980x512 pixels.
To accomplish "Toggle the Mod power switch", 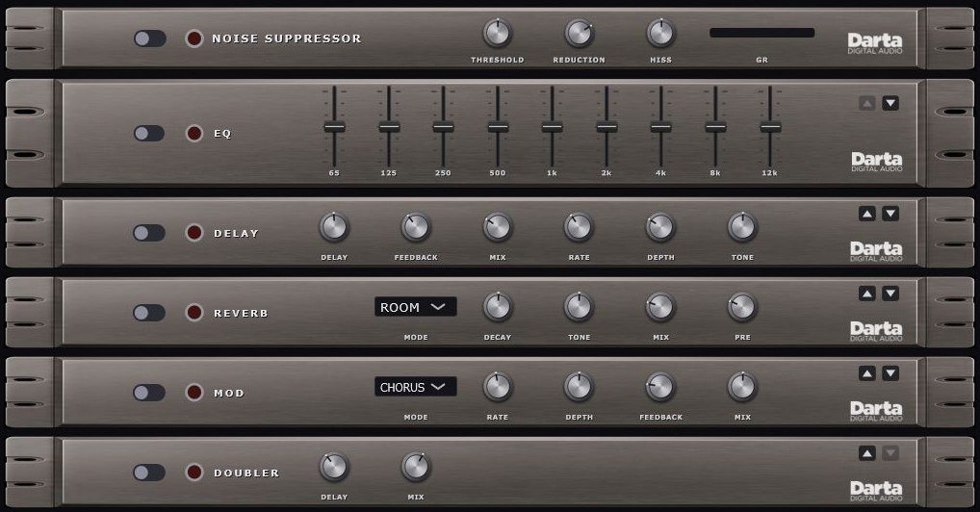I will point(149,393).
